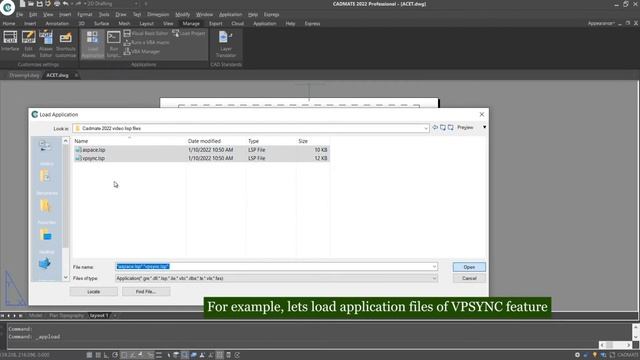Toggle polar tracking in status bar

115,355
